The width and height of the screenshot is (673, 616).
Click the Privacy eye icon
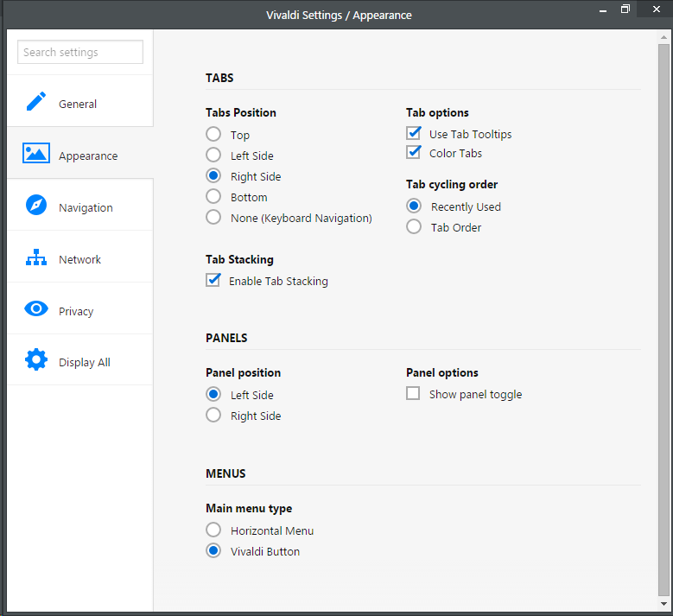tap(36, 308)
